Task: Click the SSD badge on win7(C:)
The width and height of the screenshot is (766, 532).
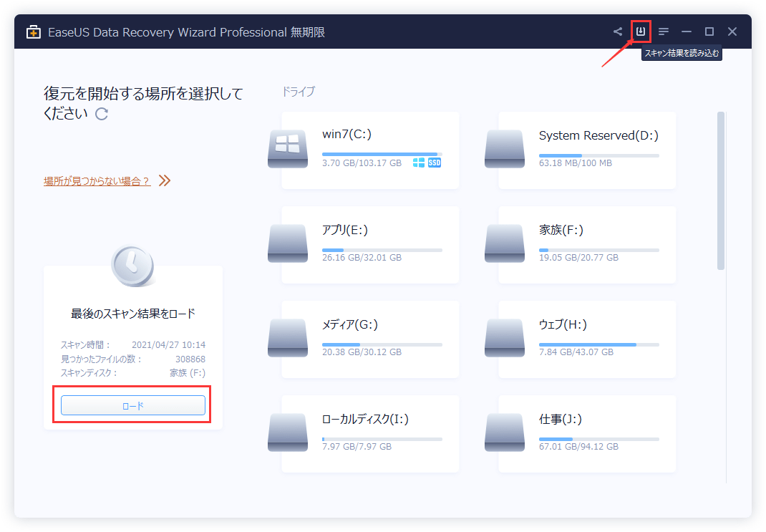Action: pos(435,163)
